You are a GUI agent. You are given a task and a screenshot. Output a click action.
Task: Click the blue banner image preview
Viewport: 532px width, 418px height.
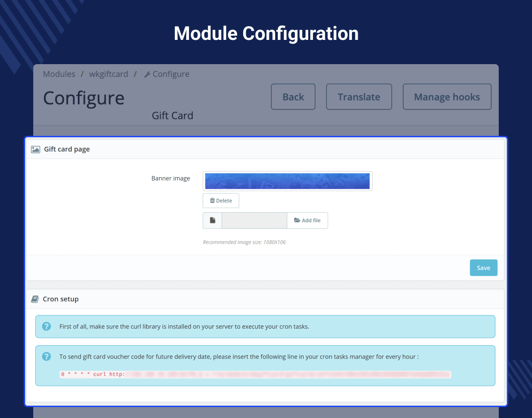287,181
